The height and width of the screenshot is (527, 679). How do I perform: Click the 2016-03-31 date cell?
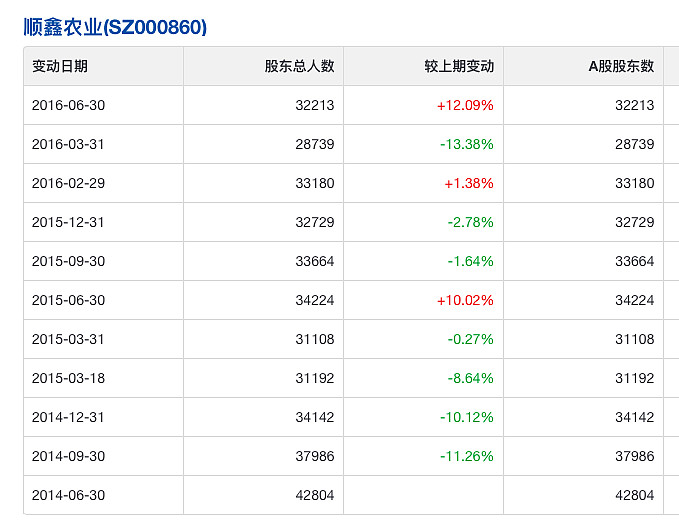[68, 144]
